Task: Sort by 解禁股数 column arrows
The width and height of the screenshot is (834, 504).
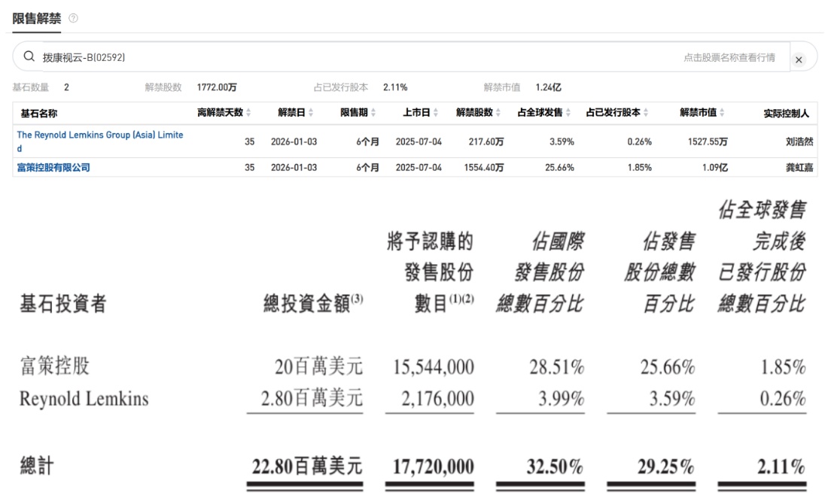Action: tap(498, 113)
